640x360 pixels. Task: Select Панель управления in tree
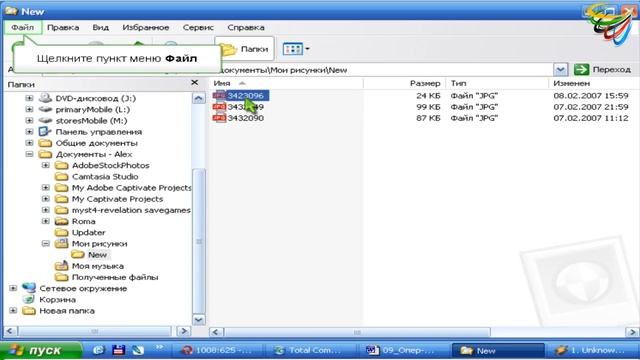pos(99,132)
